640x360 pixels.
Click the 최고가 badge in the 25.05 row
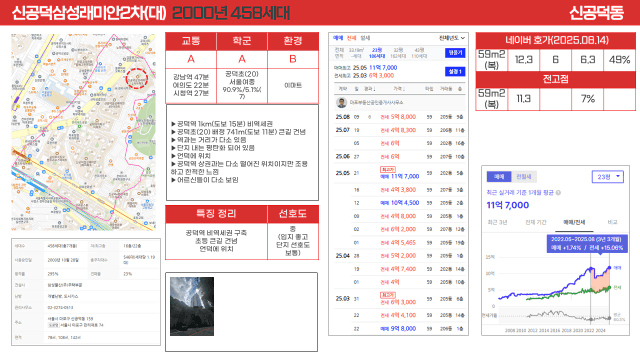(x=387, y=169)
